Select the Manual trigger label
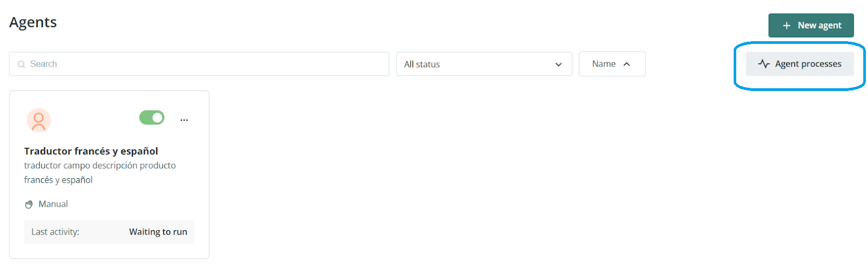Viewport: 868px width, 267px height. [x=53, y=204]
